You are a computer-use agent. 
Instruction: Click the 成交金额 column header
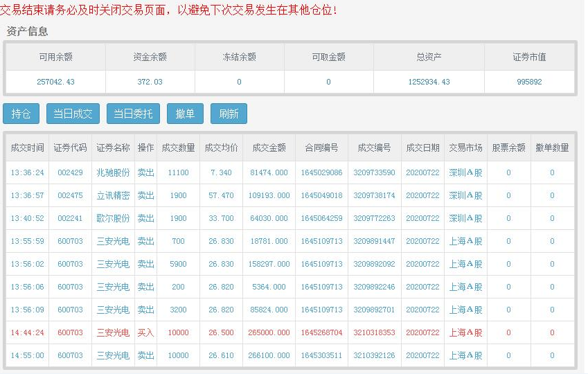(x=269, y=148)
